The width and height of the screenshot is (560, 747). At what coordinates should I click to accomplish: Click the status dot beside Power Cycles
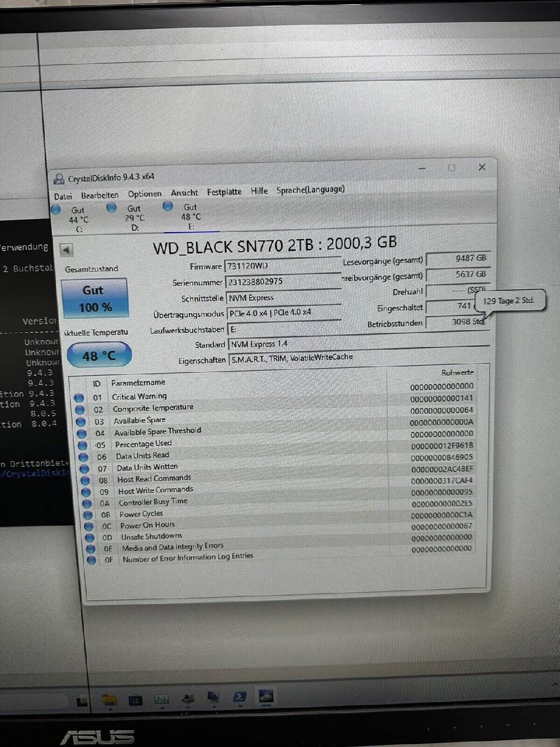(x=88, y=515)
